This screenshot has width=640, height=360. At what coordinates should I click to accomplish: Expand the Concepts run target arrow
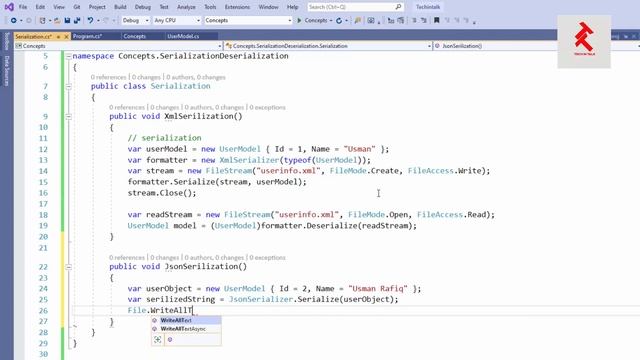click(x=331, y=20)
